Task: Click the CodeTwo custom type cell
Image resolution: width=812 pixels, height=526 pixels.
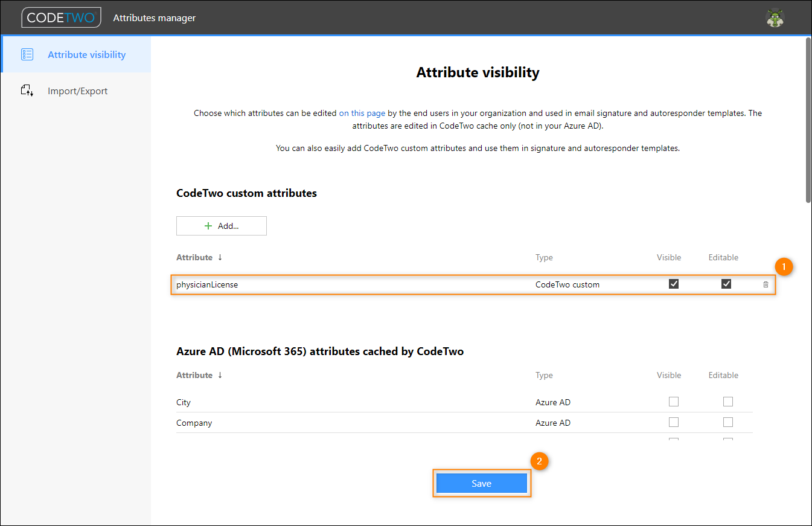Action: point(567,284)
